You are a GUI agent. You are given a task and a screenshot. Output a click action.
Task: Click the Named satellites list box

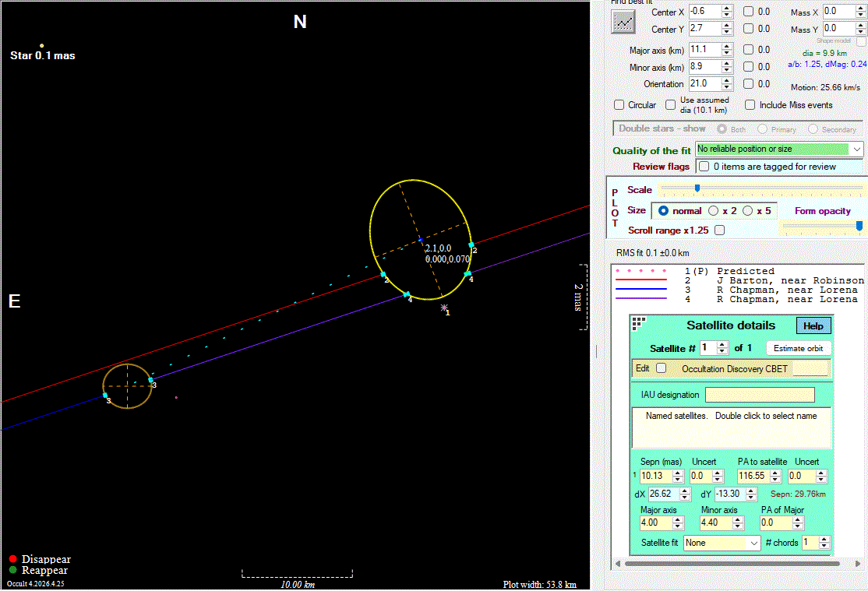[732, 428]
